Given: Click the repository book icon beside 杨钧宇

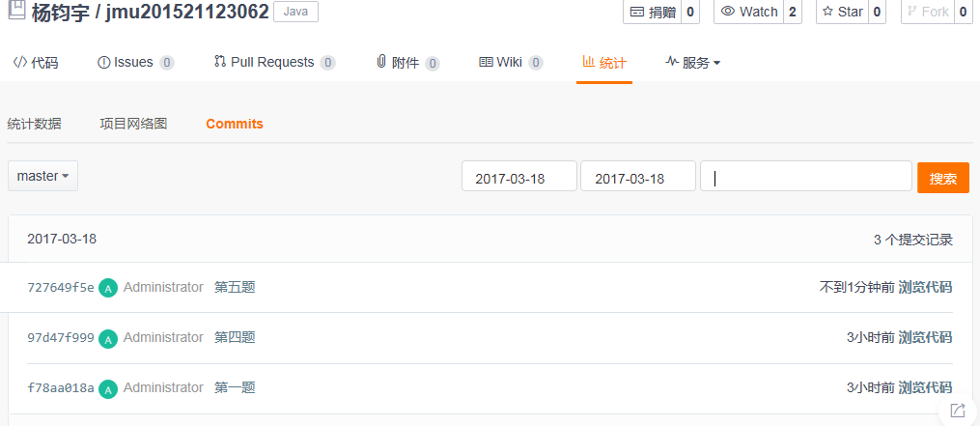Looking at the screenshot, I should [16, 11].
